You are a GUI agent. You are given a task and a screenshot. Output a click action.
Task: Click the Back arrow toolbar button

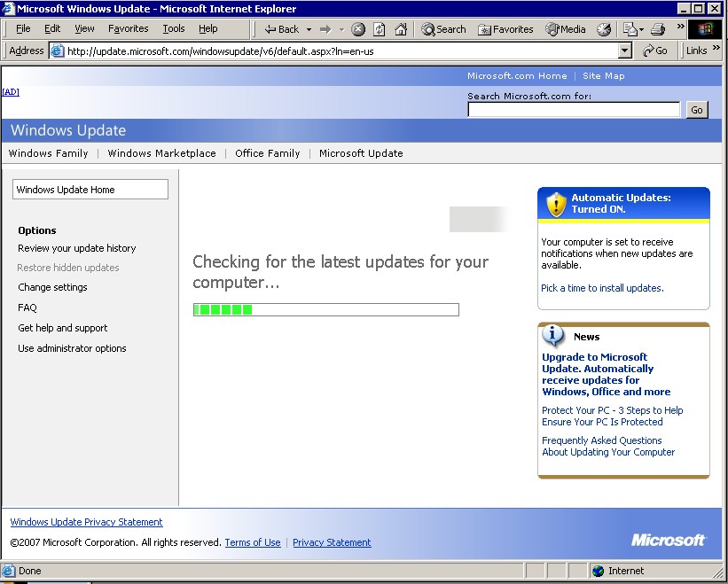click(x=281, y=29)
